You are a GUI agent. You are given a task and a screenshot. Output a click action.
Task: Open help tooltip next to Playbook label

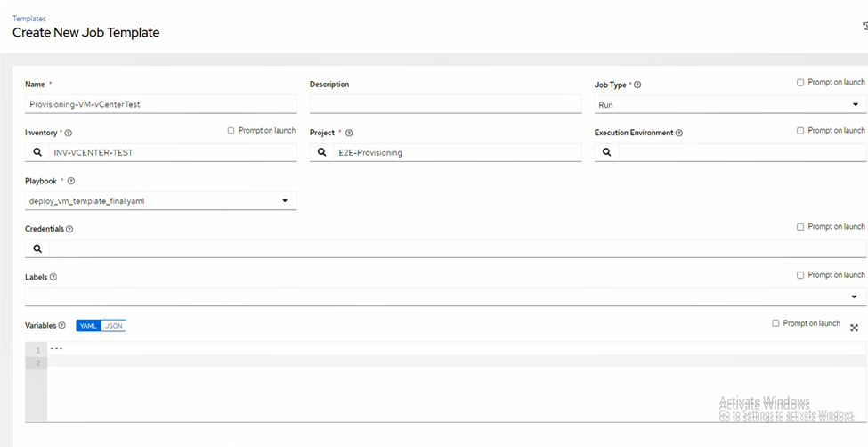click(71, 182)
